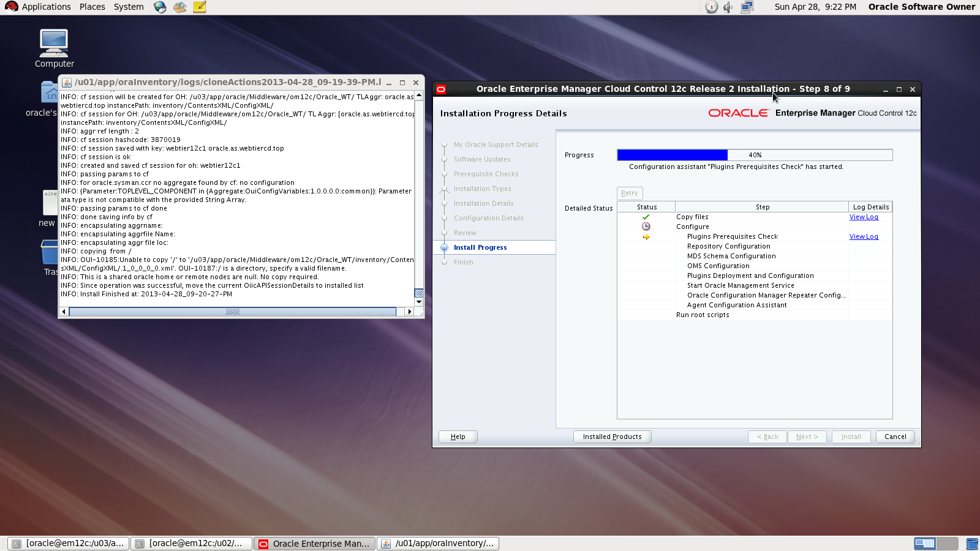Switch to oracle@em12c:/u03 terminal in taskbar

(69, 543)
